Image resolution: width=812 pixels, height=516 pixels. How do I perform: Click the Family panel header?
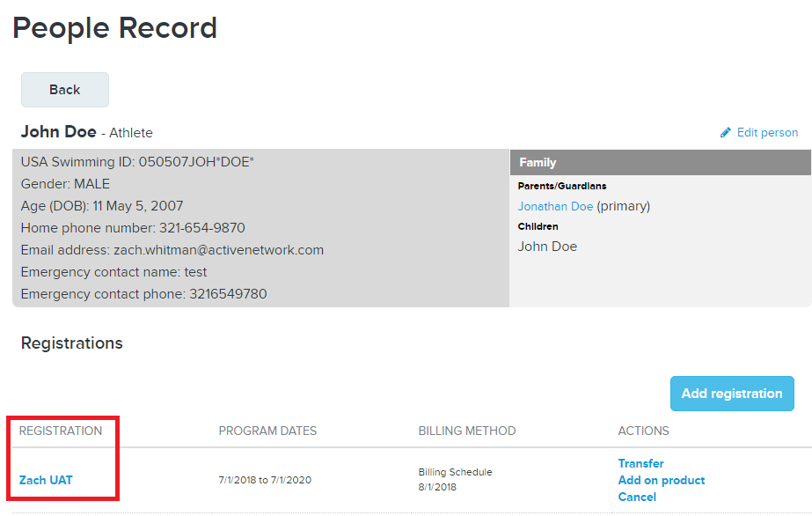pyautogui.click(x=661, y=163)
